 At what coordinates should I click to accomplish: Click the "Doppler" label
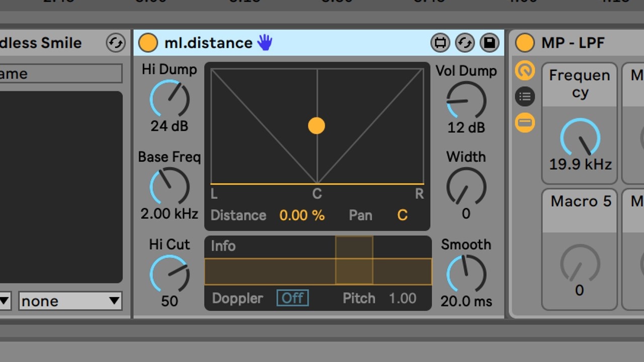click(x=237, y=298)
